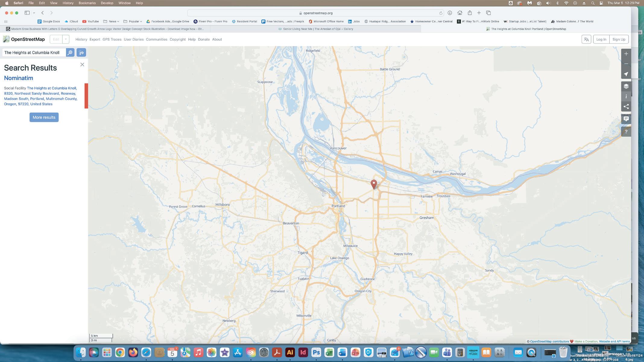Close the Search Results panel

pyautogui.click(x=82, y=64)
